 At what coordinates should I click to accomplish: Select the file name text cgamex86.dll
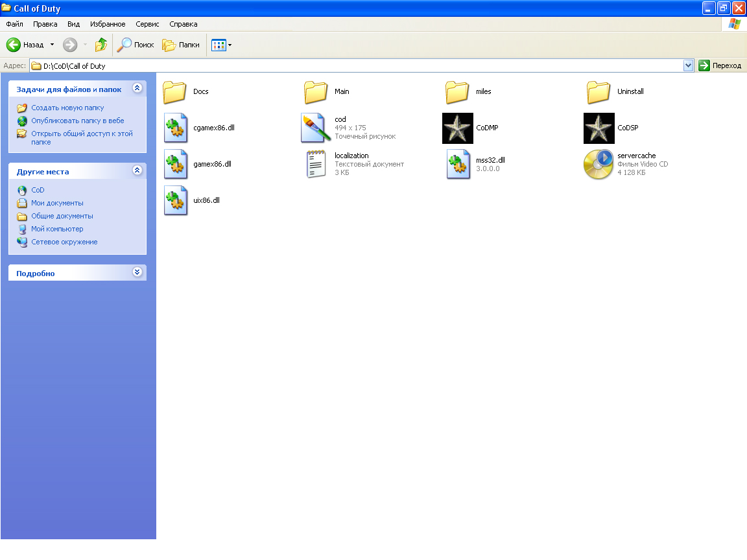[214, 128]
